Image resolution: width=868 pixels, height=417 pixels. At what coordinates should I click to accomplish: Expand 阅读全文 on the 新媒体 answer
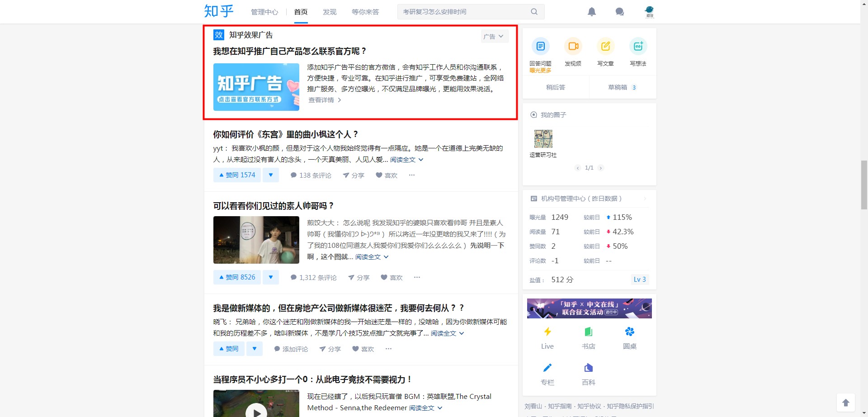point(448,333)
